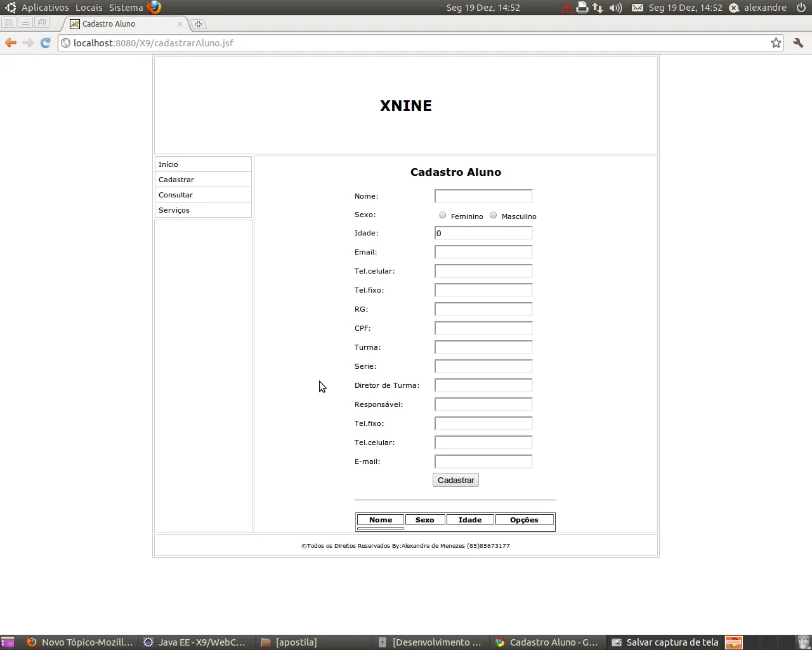Bookmark this page with the star icon
The image size is (812, 650).
(776, 43)
